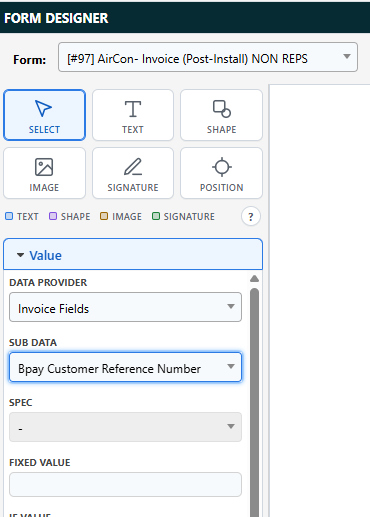Screen dimensions: 370x517
Task: Open the Sub Data dropdown
Action: point(125,367)
